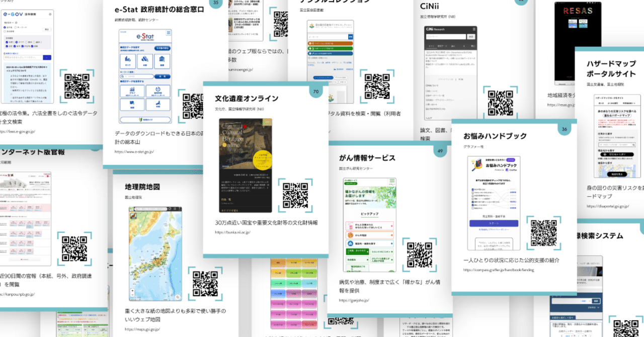Open the https://bunka.nii.ac.jp/ link
The height and width of the screenshot is (337, 644).
233,232
